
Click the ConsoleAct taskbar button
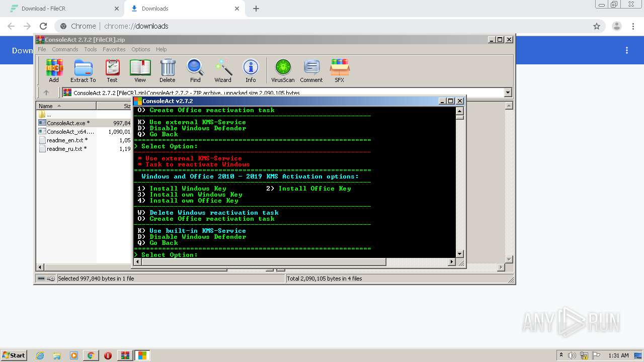point(142,355)
